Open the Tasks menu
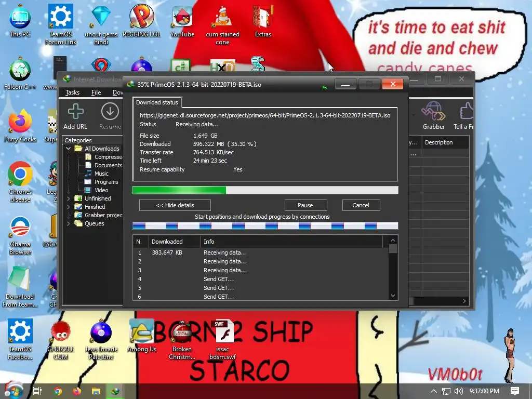Screen dimensions: 532x399 tap(72, 92)
